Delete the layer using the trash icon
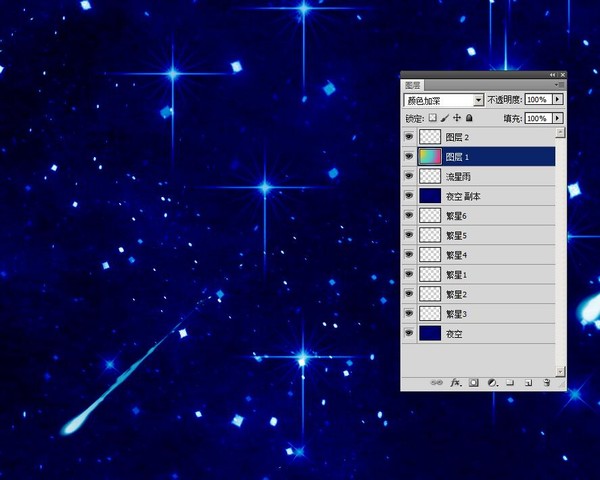This screenshot has width=600, height=480. click(547, 382)
